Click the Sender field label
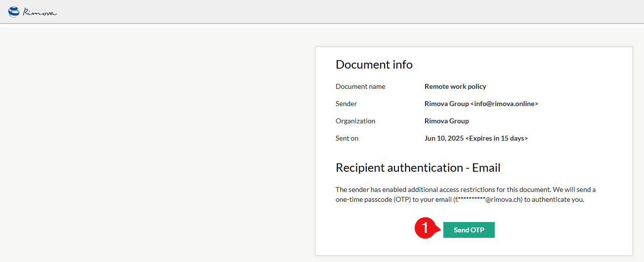The image size is (644, 262). (x=346, y=104)
